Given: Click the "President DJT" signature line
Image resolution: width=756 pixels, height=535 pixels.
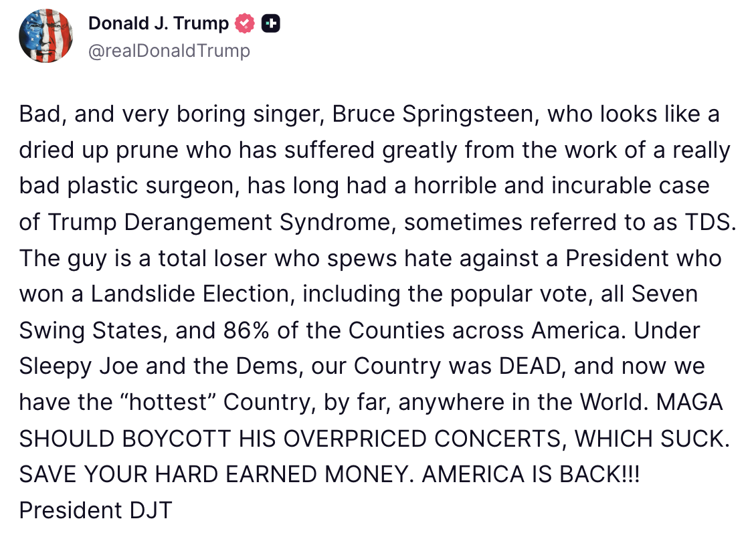Looking at the screenshot, I should click(x=96, y=511).
